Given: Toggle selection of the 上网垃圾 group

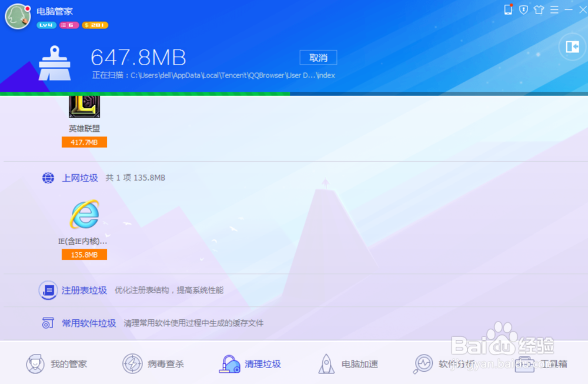Looking at the screenshot, I should [x=48, y=178].
